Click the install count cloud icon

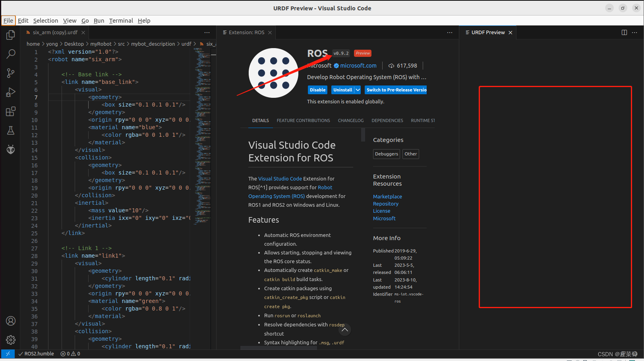[x=391, y=66]
